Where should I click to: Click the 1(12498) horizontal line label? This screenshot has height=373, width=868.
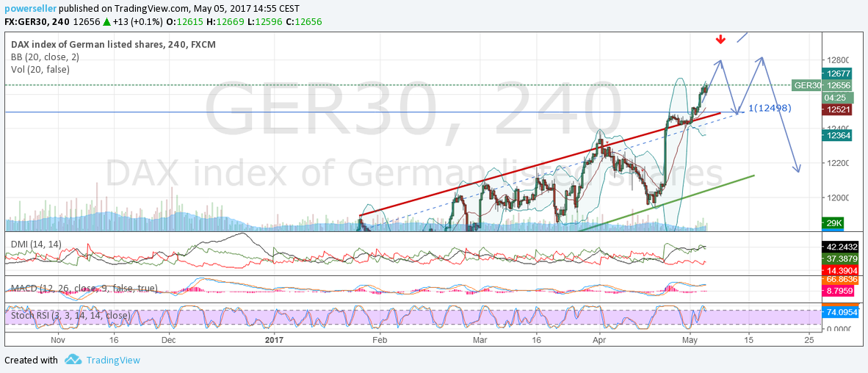769,108
